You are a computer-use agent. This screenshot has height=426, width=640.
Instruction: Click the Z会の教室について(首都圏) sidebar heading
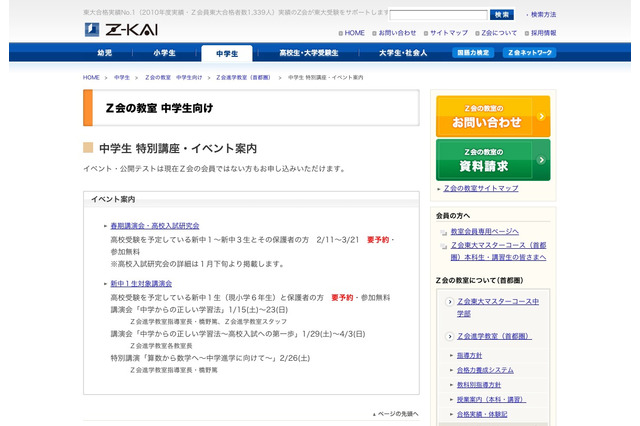(x=480, y=280)
